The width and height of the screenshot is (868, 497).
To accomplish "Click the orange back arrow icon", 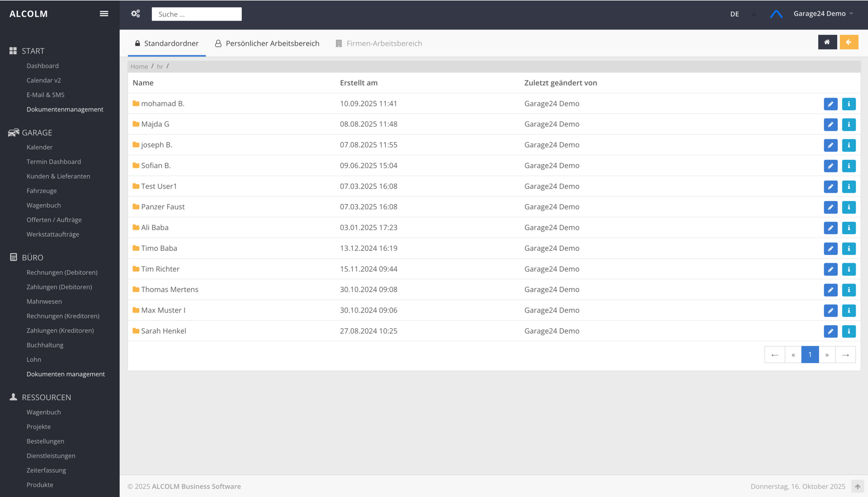I will (849, 42).
